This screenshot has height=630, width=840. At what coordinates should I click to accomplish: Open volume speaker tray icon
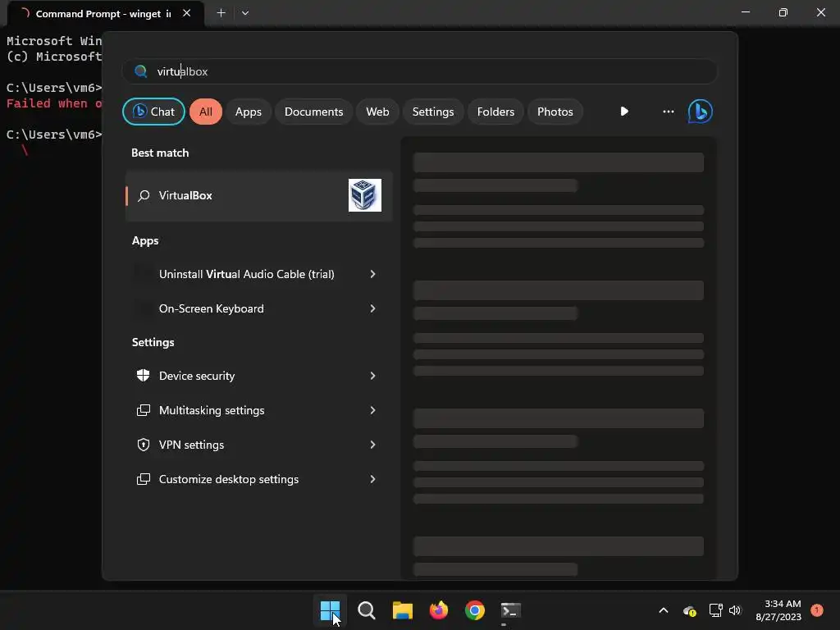734,610
